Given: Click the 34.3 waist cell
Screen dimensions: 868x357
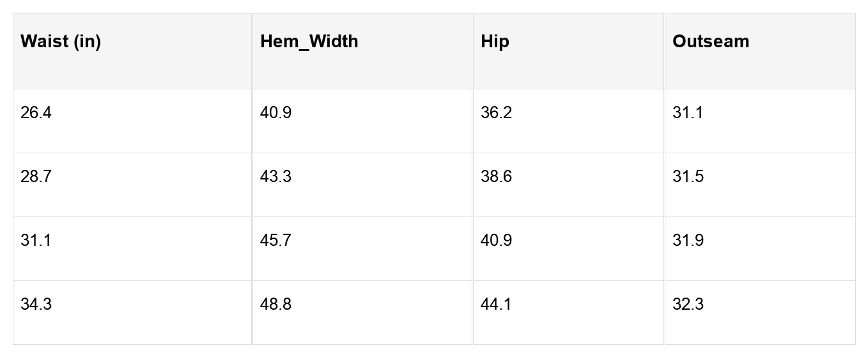Looking at the screenshot, I should tap(36, 305).
